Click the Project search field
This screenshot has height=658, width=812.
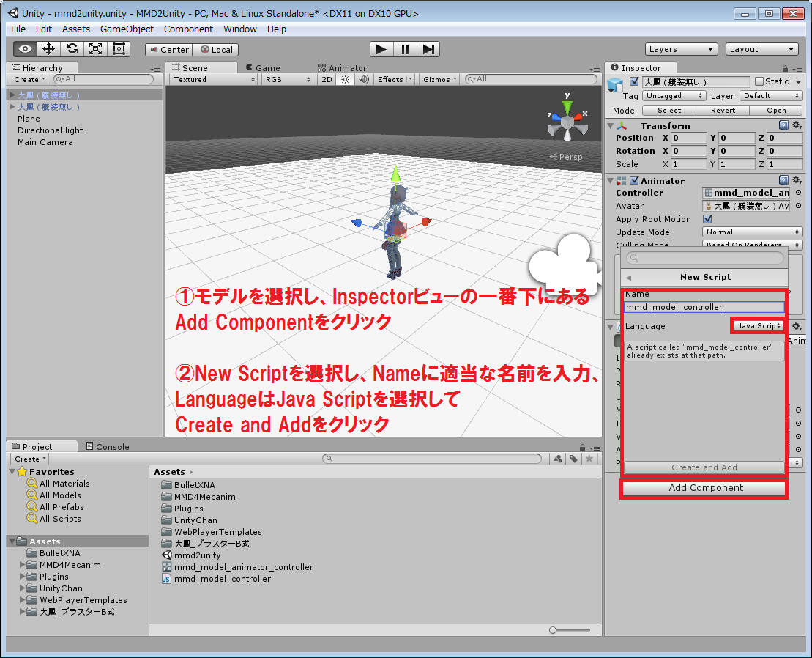[432, 459]
